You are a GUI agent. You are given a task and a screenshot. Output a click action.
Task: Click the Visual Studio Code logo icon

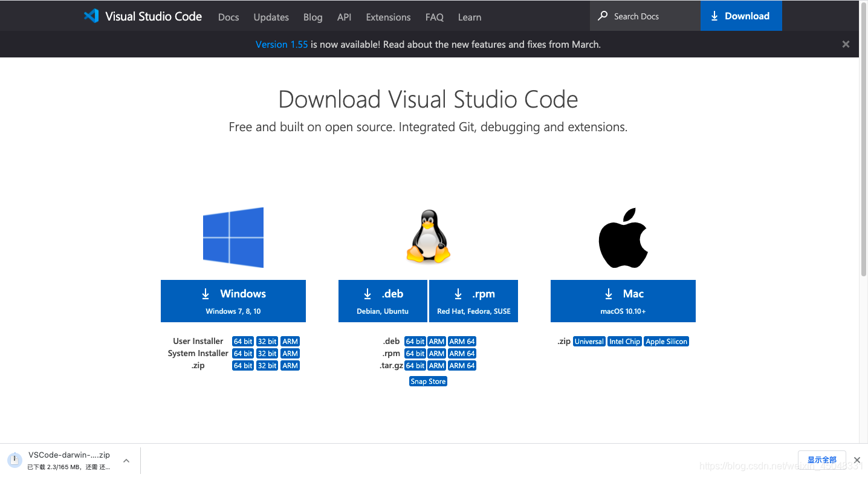tap(91, 16)
